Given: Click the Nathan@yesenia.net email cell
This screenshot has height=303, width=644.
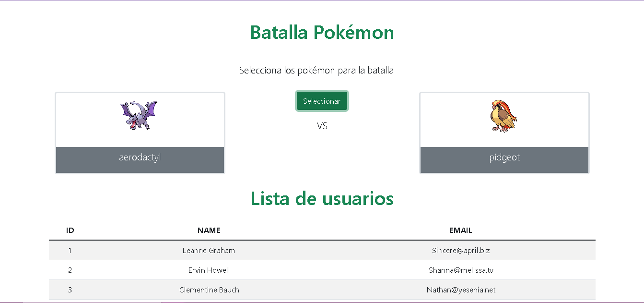Looking at the screenshot, I should tap(461, 290).
